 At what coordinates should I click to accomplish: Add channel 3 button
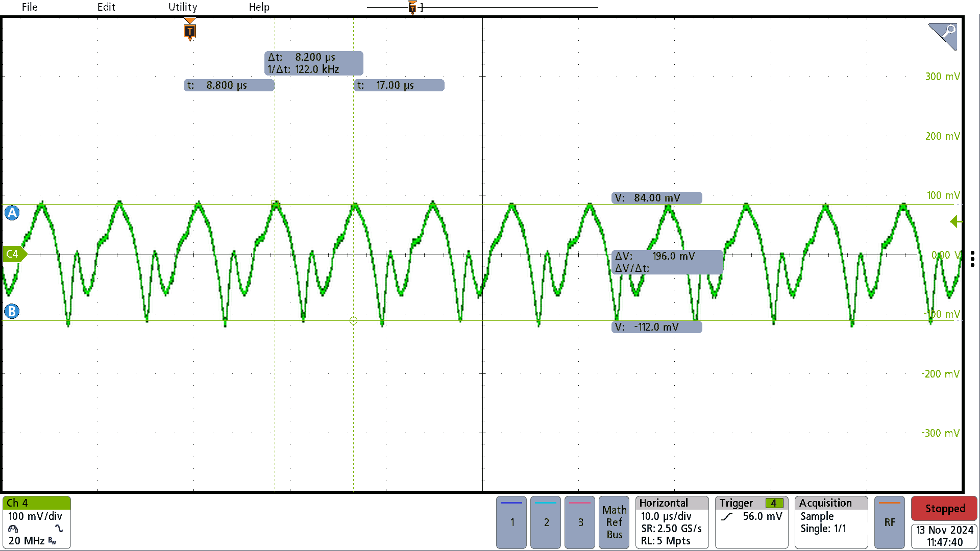pos(580,522)
